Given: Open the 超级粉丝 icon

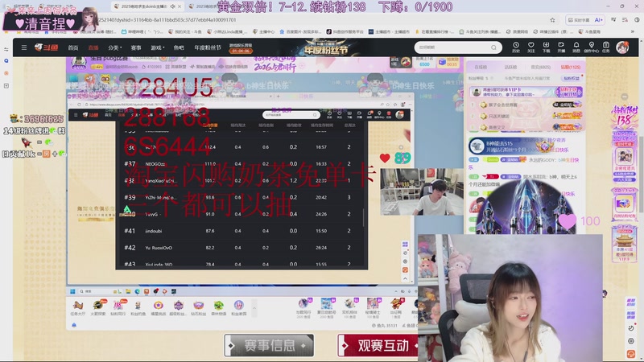Looking at the screenshot, I should click(178, 308).
